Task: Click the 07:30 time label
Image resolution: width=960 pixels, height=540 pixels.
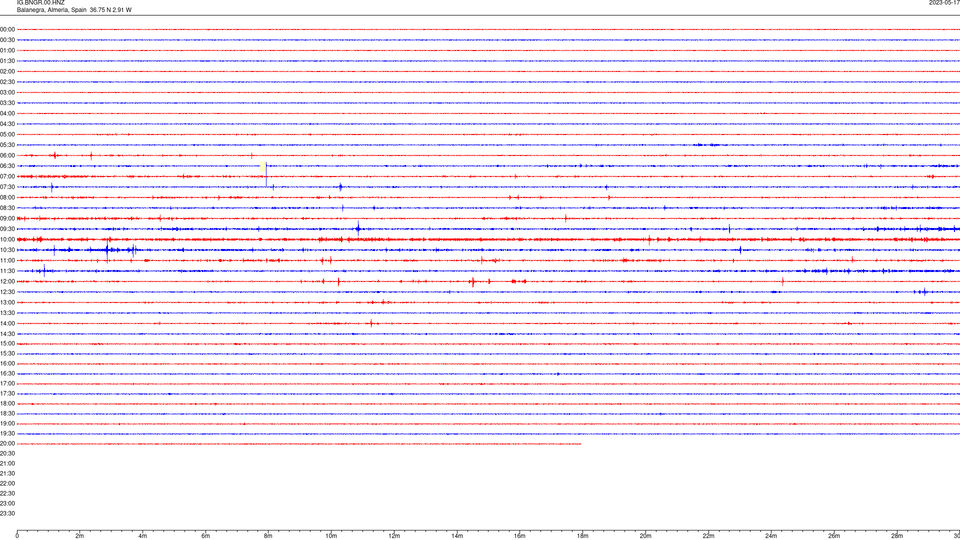Action: pos(7,187)
